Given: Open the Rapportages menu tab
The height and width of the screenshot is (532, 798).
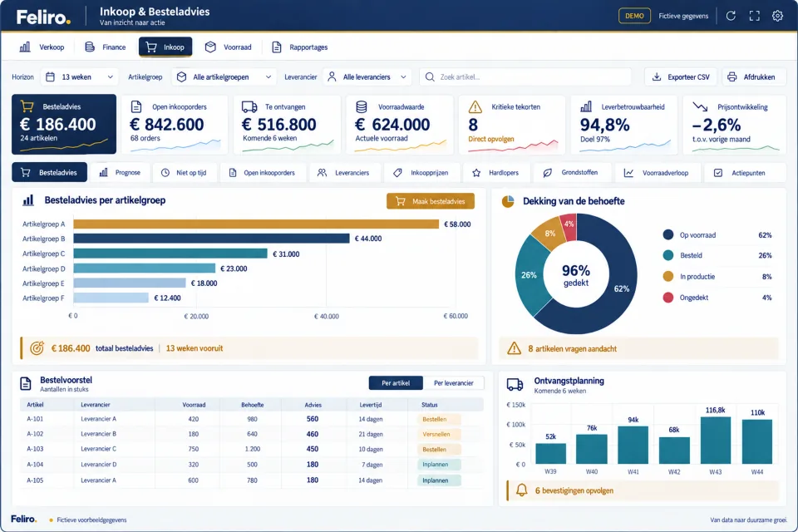Looking at the screenshot, I should [x=300, y=47].
